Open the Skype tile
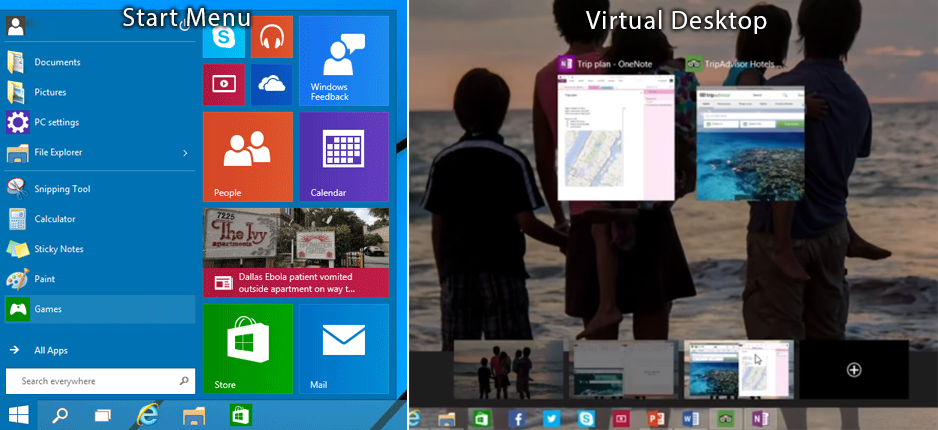This screenshot has height=430, width=938. (x=224, y=37)
